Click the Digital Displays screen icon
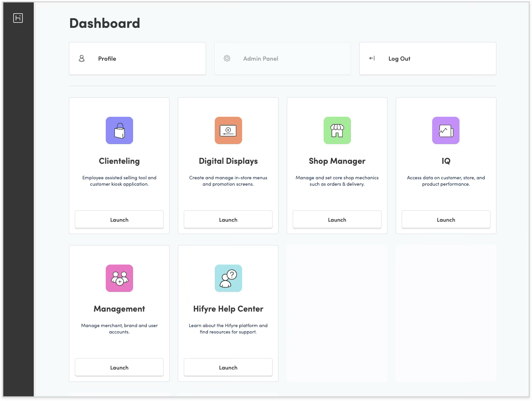 (x=228, y=130)
